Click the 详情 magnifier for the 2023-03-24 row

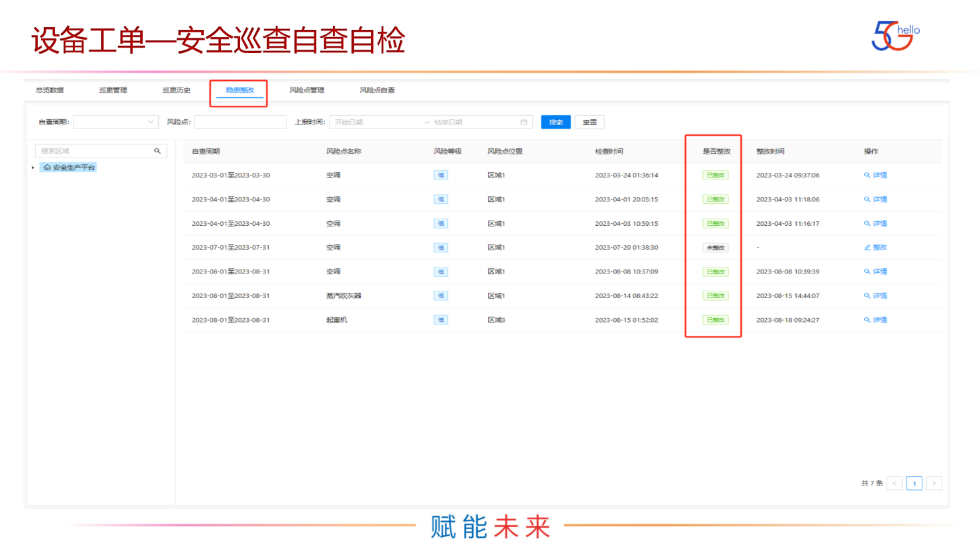867,176
